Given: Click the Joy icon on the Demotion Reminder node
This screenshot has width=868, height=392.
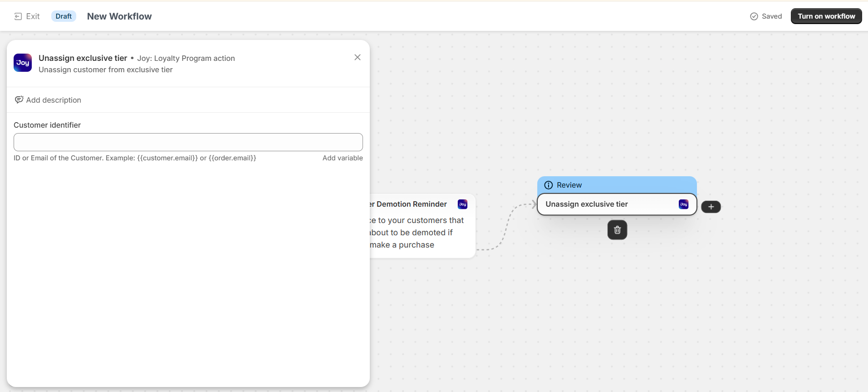Looking at the screenshot, I should click(462, 204).
